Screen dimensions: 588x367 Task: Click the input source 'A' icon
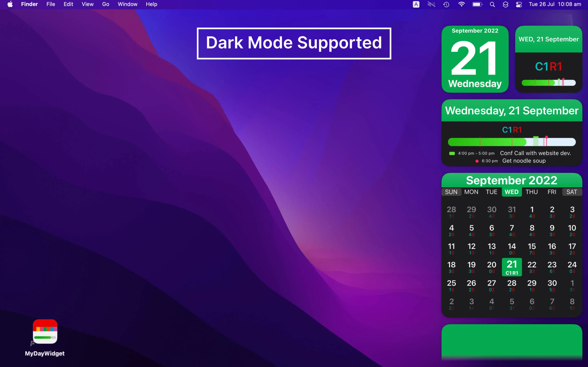point(416,4)
